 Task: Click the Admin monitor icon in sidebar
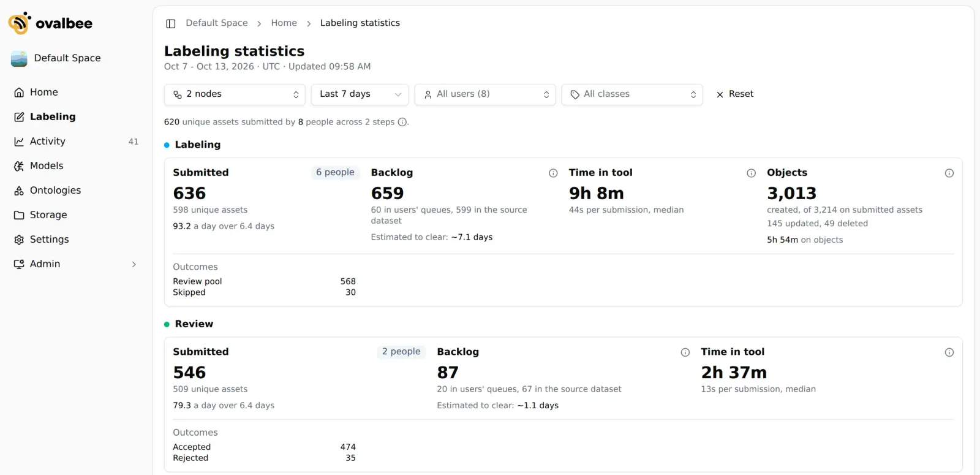tap(19, 264)
